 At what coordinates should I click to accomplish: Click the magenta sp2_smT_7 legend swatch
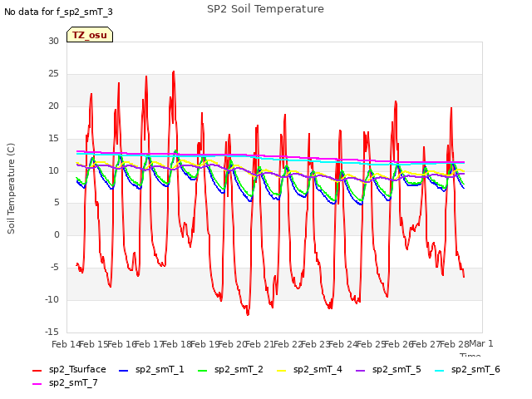tap(37, 384)
